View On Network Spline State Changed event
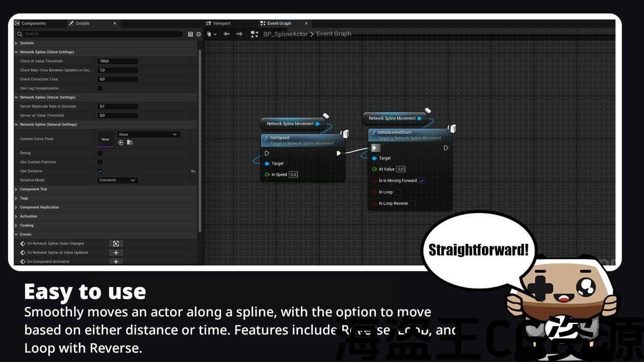Screen dimensions: 644x362 (x=116, y=243)
